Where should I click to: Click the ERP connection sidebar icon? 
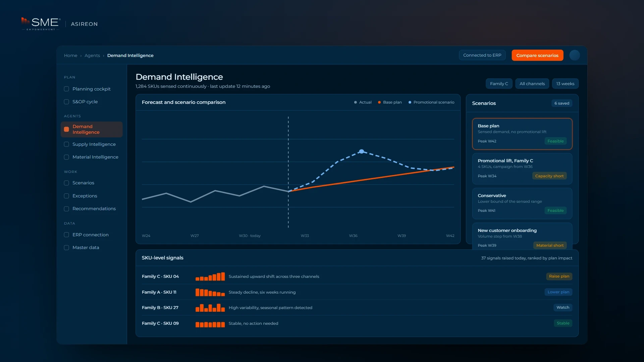(x=66, y=235)
